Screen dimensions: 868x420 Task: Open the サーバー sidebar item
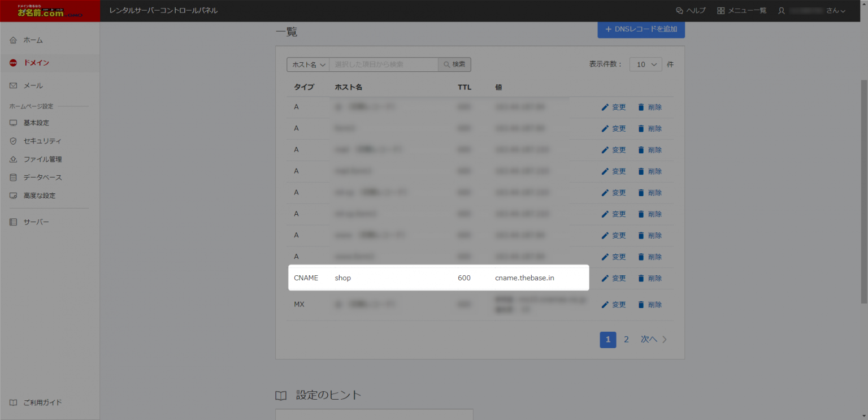(x=36, y=222)
